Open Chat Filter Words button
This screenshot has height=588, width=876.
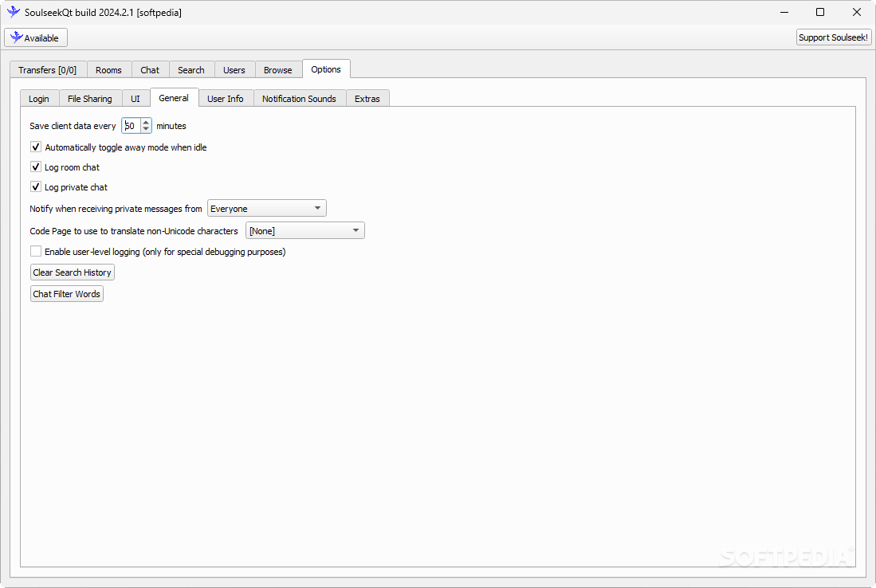click(66, 294)
